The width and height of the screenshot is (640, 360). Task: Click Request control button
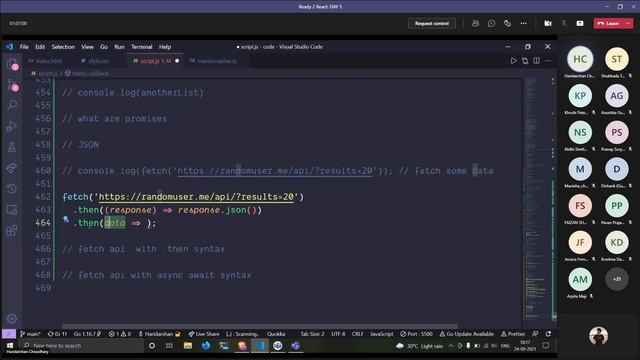[x=432, y=24]
